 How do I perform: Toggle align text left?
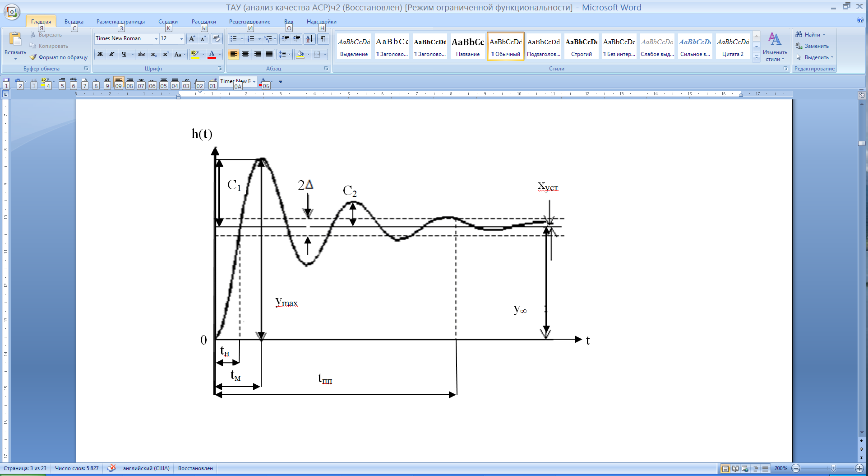coord(233,54)
